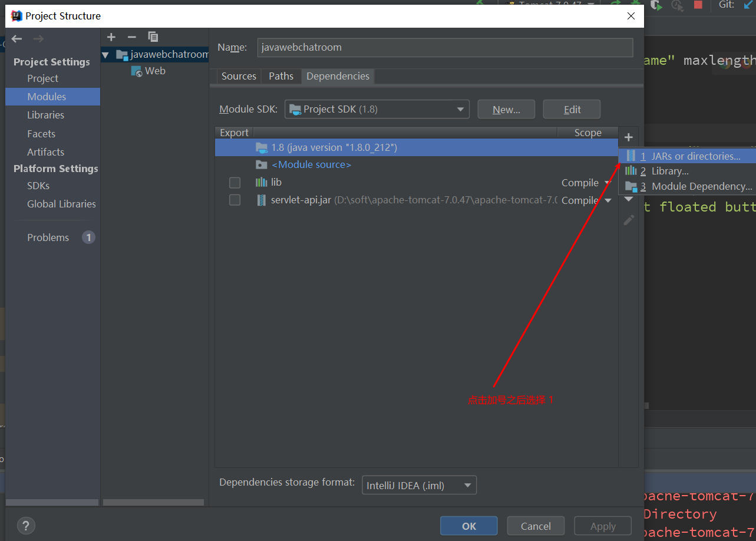
Task: Click the Apply button
Action: [x=603, y=526]
